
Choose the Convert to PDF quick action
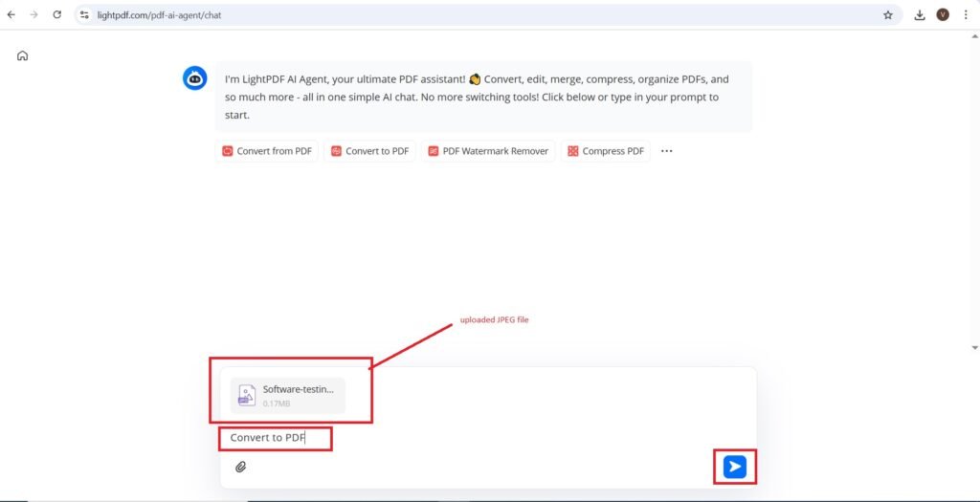(369, 151)
